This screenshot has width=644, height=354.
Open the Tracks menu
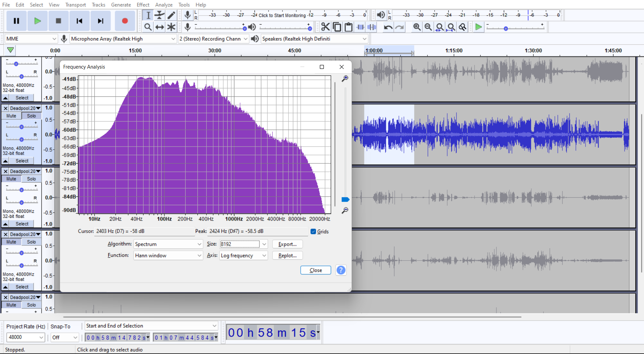[99, 5]
